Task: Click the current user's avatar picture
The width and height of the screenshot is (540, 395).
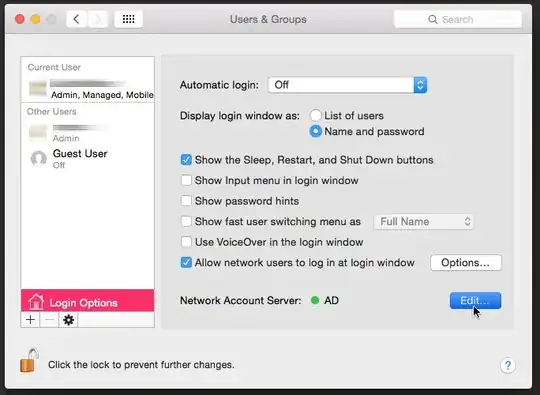Action: (x=38, y=89)
